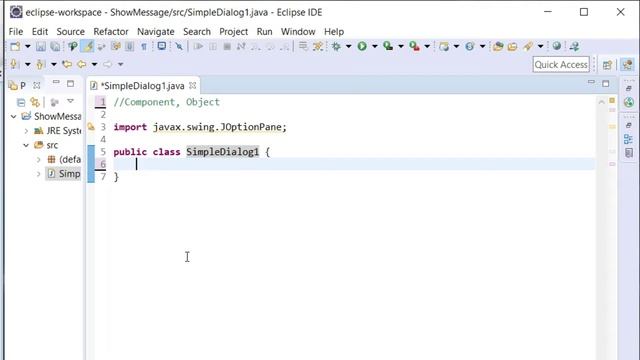Click the Terminate stop icon
640x360 pixels.
(x=227, y=47)
